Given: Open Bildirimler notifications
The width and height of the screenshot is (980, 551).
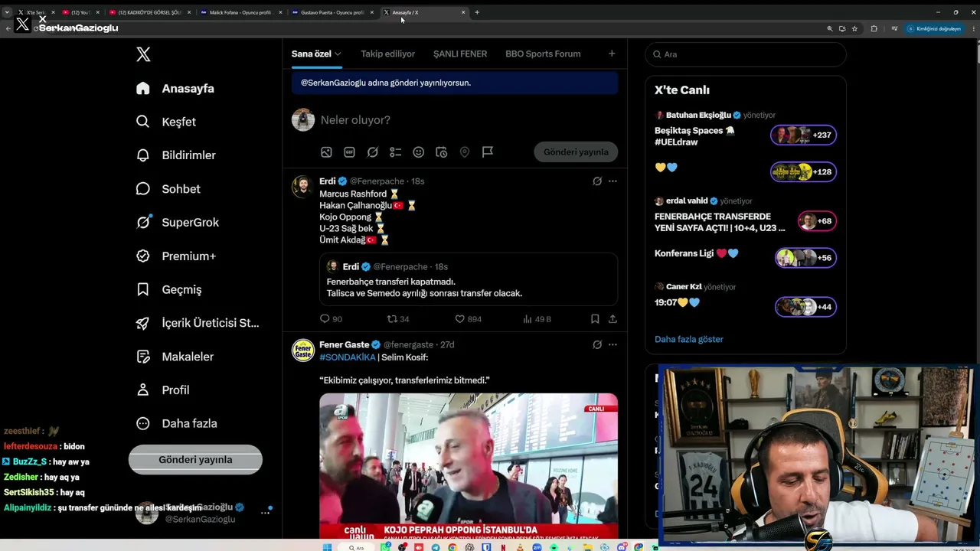Looking at the screenshot, I should click(x=175, y=155).
